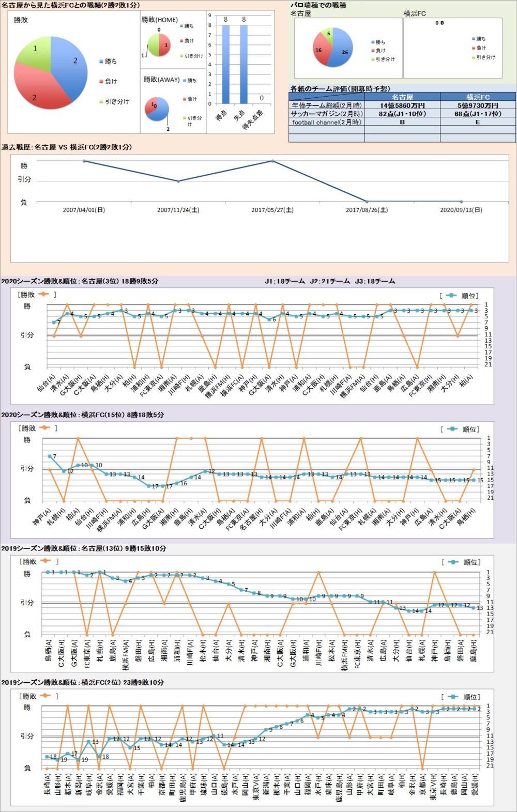
Task: Click the 得点 bar in the bar chart
Action: tap(225, 64)
